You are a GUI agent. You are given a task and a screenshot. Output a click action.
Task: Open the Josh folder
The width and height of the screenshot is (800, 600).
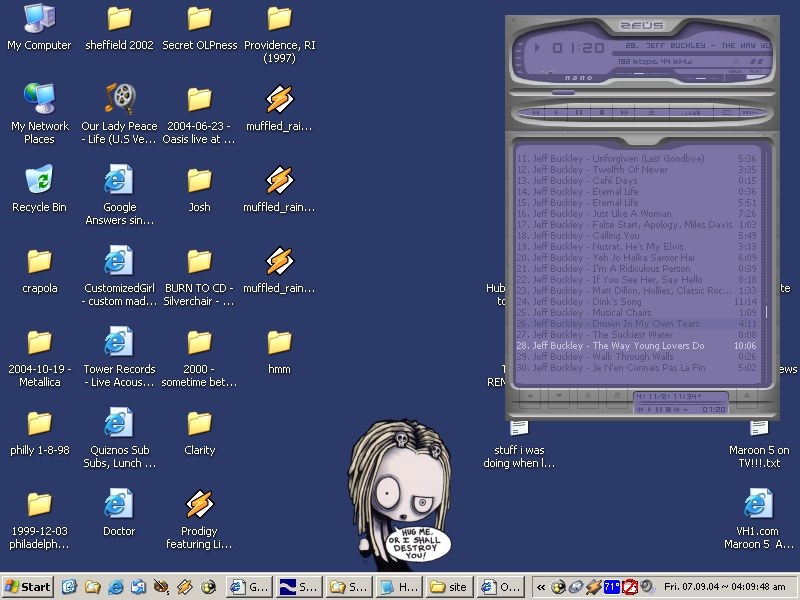pos(199,188)
